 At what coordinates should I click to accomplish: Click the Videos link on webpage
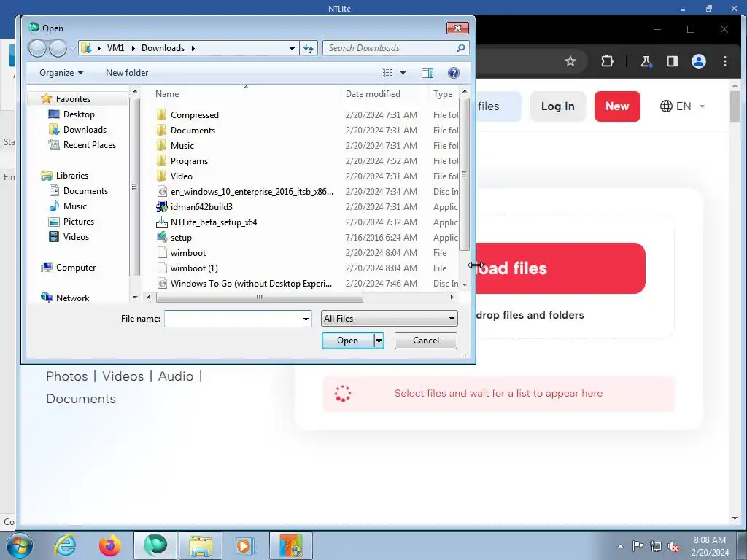pos(123,376)
